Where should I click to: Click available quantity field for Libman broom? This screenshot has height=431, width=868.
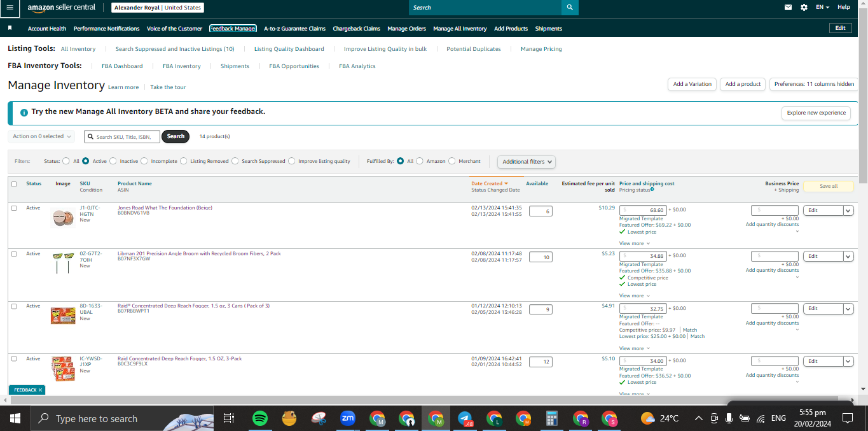point(541,257)
